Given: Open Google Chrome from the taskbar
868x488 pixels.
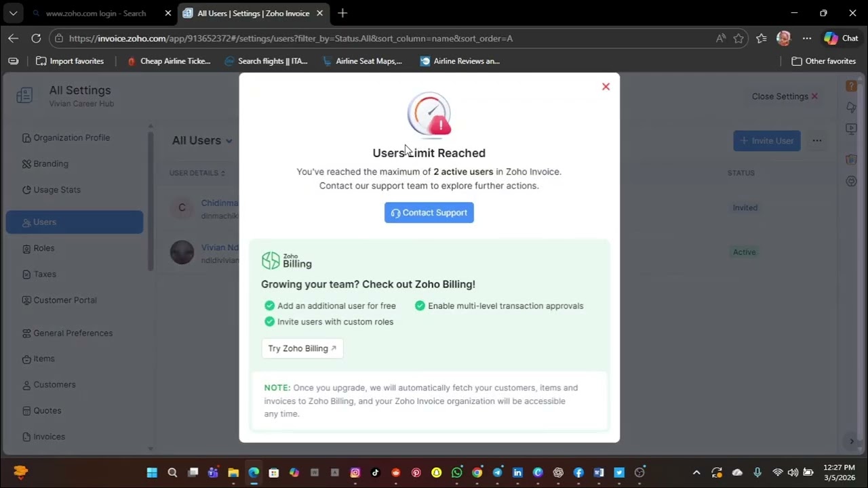Looking at the screenshot, I should (477, 472).
